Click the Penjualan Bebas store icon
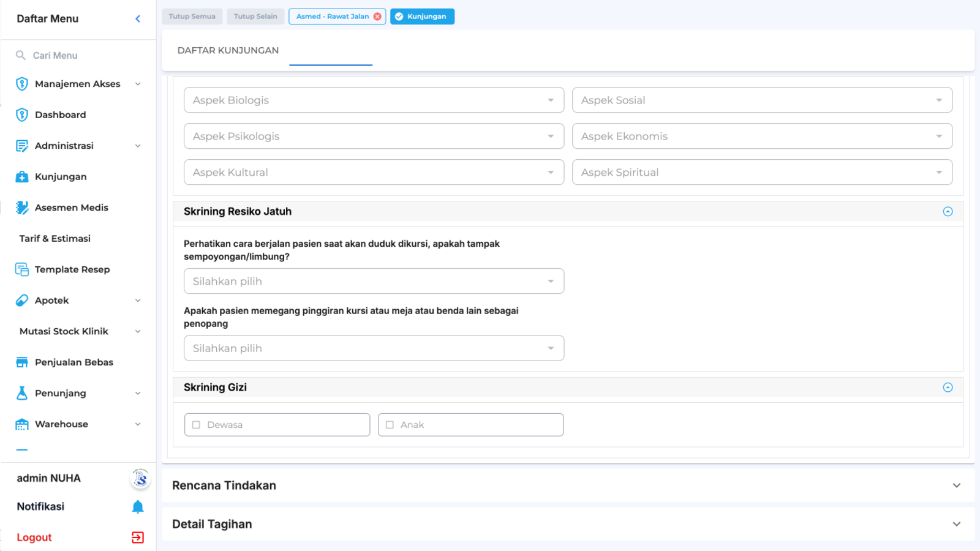This screenshot has width=980, height=551. pos(22,362)
